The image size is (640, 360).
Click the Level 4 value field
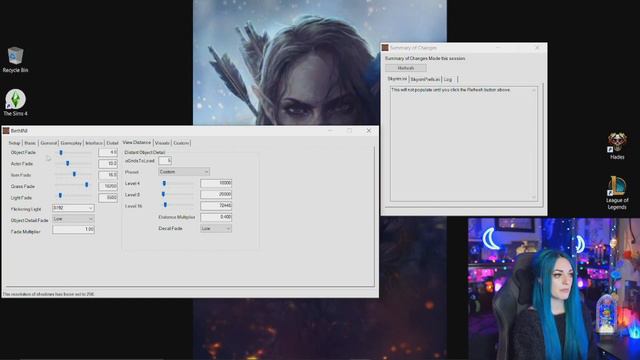coord(216,183)
